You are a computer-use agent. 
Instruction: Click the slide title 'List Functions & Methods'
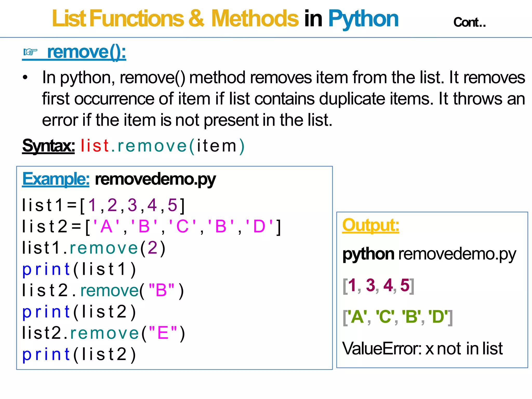pyautogui.click(x=175, y=19)
